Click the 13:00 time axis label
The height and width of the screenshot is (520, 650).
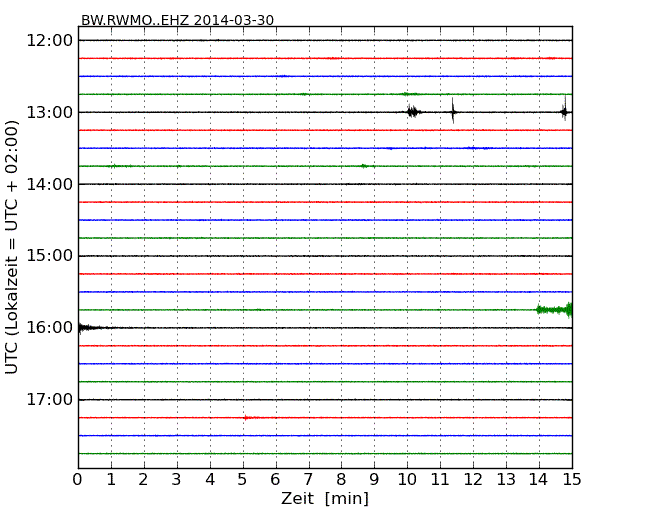pos(50,112)
